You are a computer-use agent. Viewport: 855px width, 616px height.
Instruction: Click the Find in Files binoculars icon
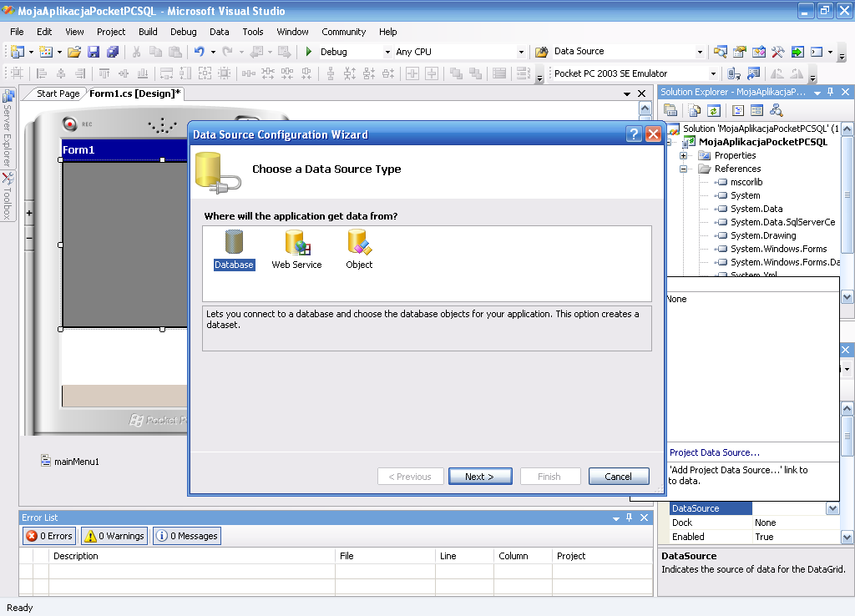click(x=541, y=52)
